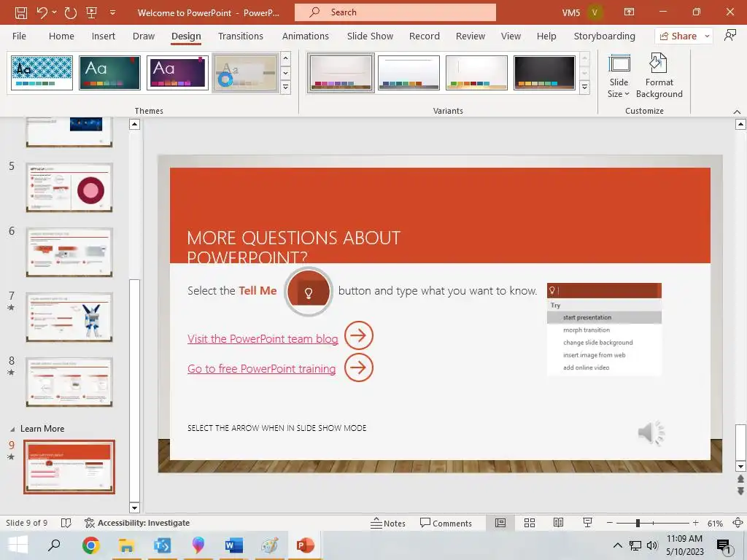Click Format Background button
Viewport: 747px width, 560px height.
tap(659, 76)
